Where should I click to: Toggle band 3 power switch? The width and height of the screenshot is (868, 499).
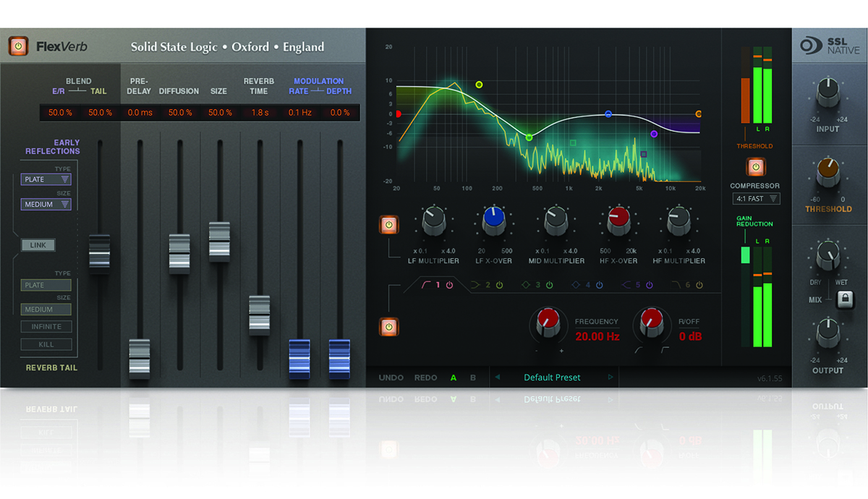coord(549,285)
